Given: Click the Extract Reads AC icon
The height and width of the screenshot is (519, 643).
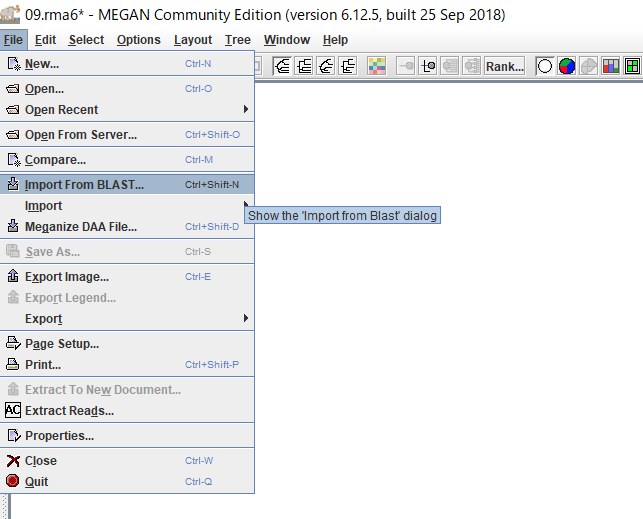Looking at the screenshot, I should click(13, 410).
